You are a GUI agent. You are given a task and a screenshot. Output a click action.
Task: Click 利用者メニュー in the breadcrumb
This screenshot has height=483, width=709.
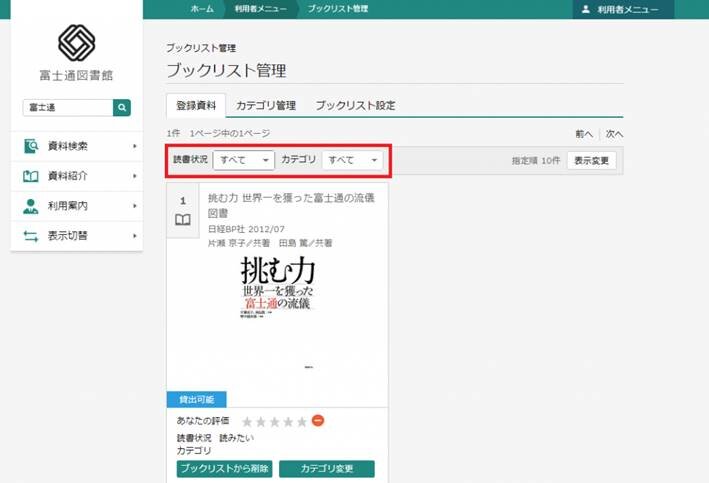(260, 9)
